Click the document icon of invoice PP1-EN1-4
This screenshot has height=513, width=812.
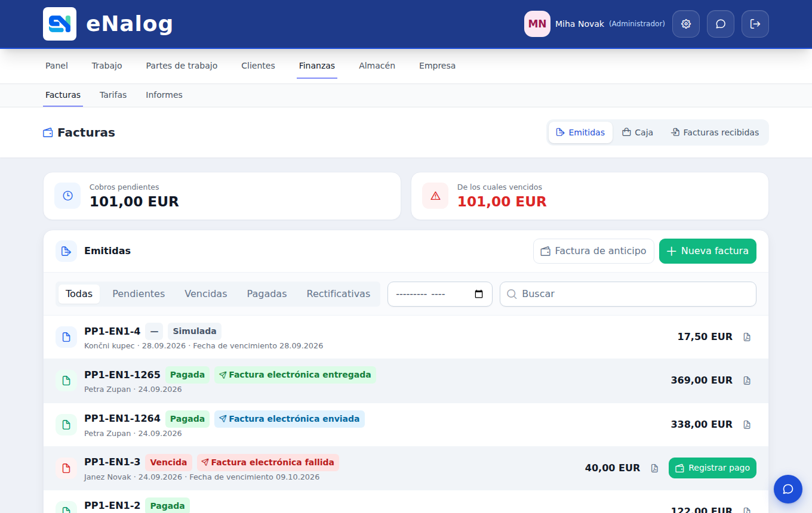click(x=66, y=337)
